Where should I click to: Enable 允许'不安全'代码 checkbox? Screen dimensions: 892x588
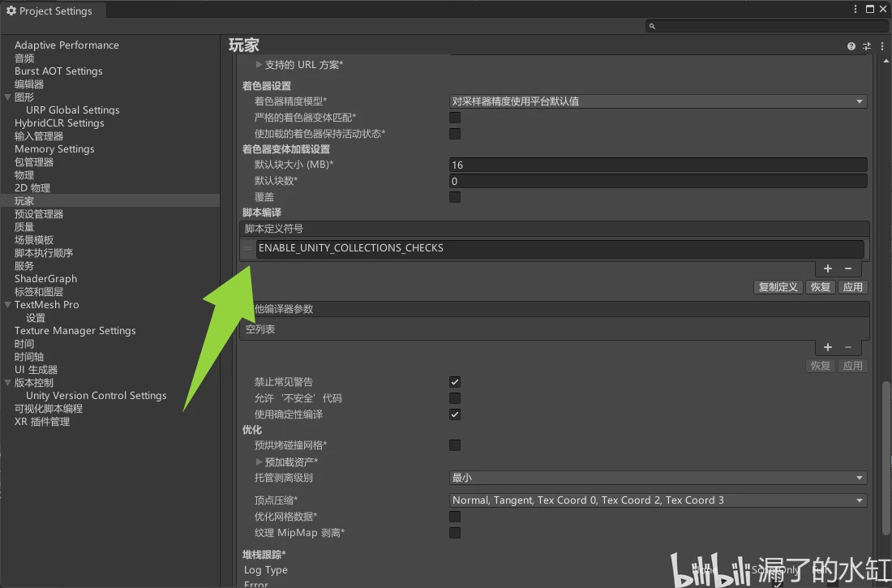[x=455, y=398]
